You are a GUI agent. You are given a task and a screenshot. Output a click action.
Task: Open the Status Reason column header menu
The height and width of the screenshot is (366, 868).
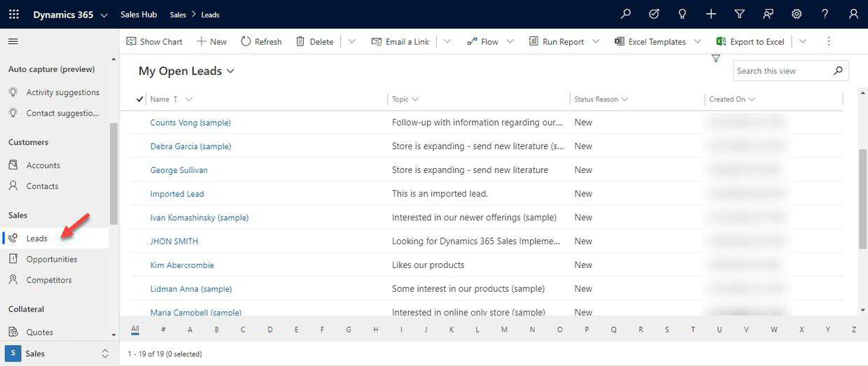601,99
